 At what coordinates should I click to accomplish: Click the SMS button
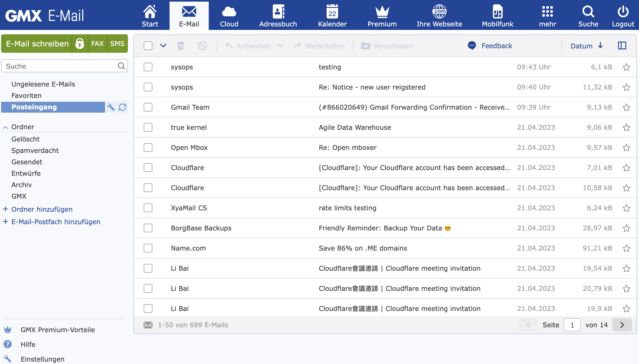pyautogui.click(x=117, y=44)
